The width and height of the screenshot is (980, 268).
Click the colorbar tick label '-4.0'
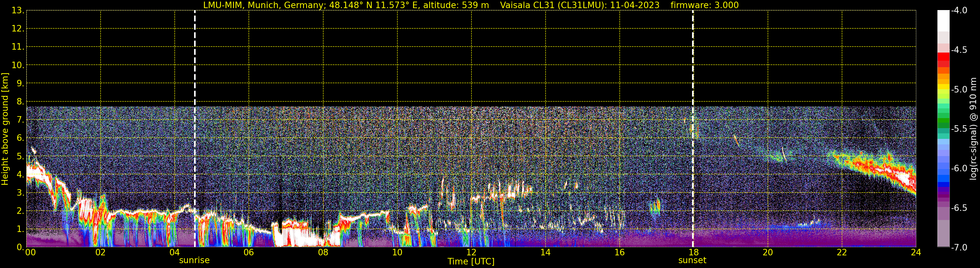[959, 11]
